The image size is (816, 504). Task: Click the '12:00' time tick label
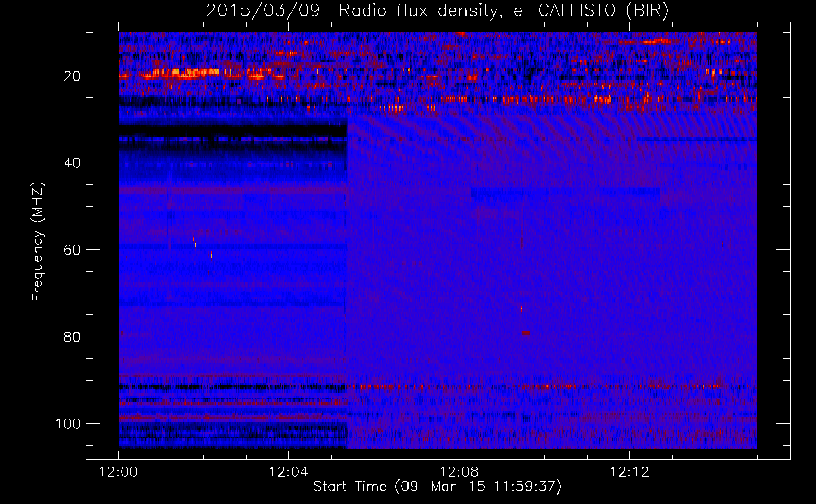118,472
